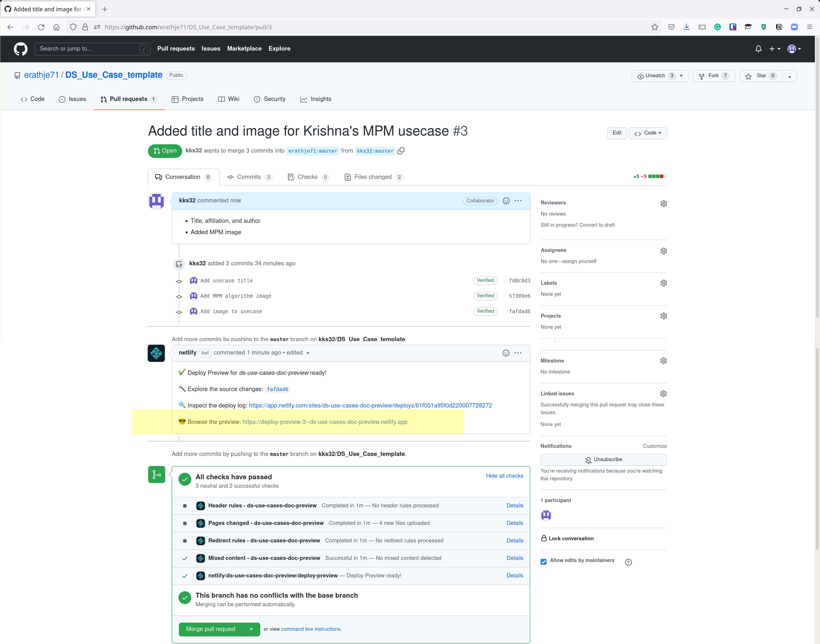Open the Code dropdown button
Viewport: 820px width, 644px height.
[648, 133]
